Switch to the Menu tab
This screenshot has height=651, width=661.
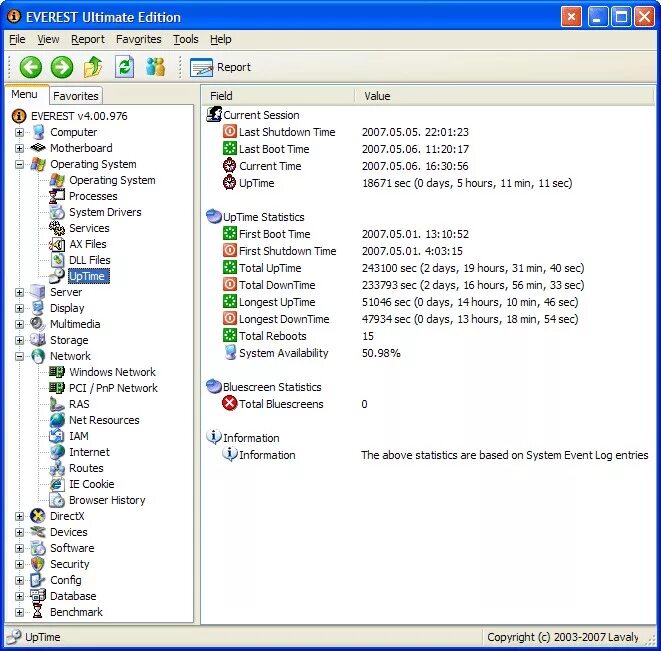[x=24, y=94]
